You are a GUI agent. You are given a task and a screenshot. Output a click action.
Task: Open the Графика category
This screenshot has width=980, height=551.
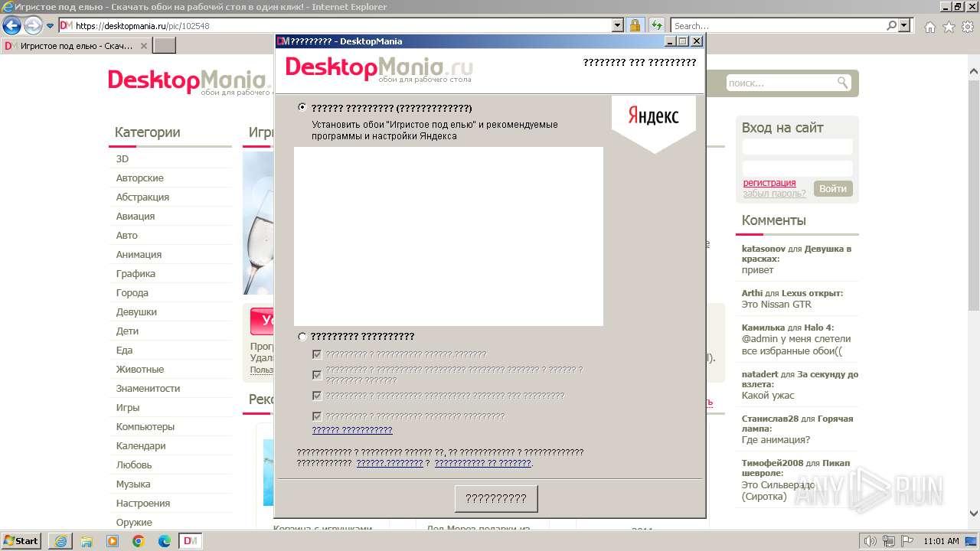click(x=136, y=274)
